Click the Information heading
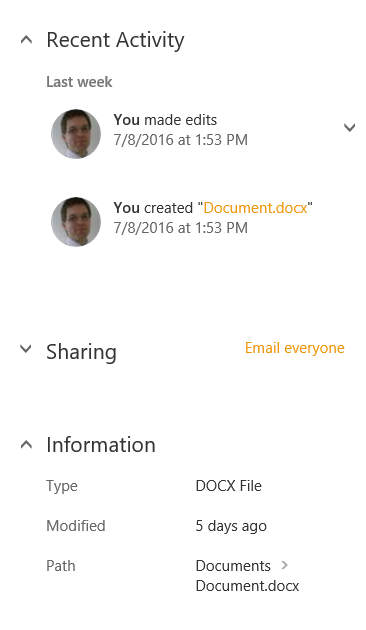This screenshot has width=366, height=630. pyautogui.click(x=101, y=445)
